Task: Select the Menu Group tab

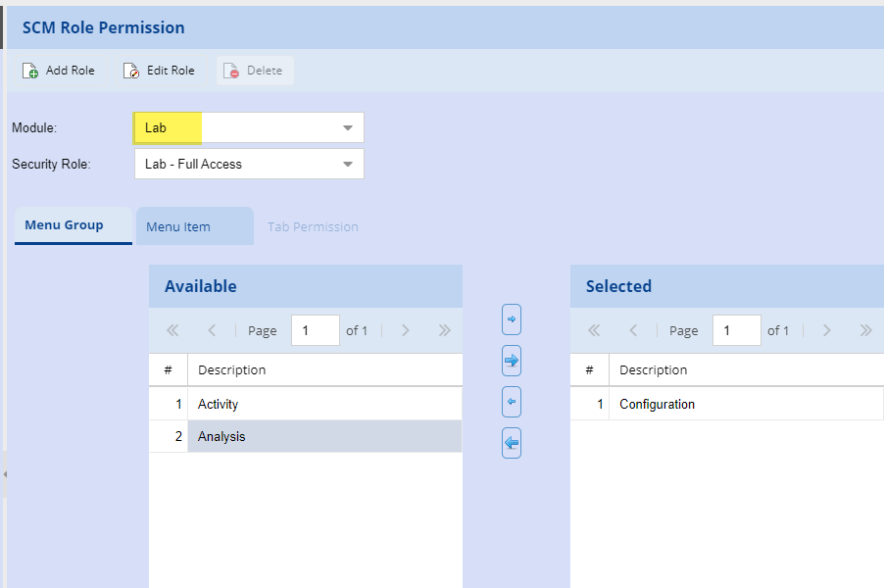Action: [64, 225]
